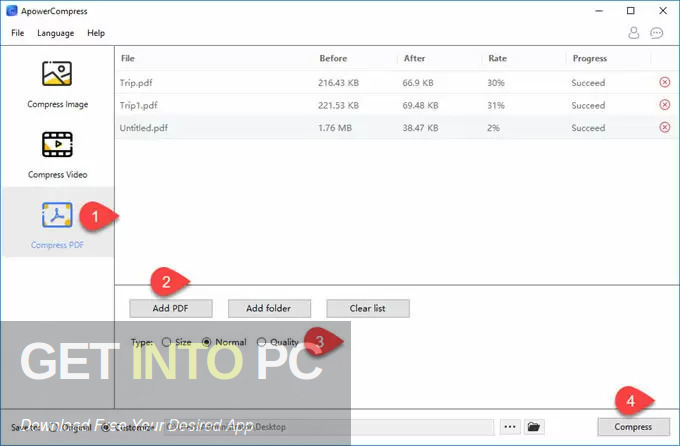Click the Add folder button
Screen dimensions: 680x446
269,308
